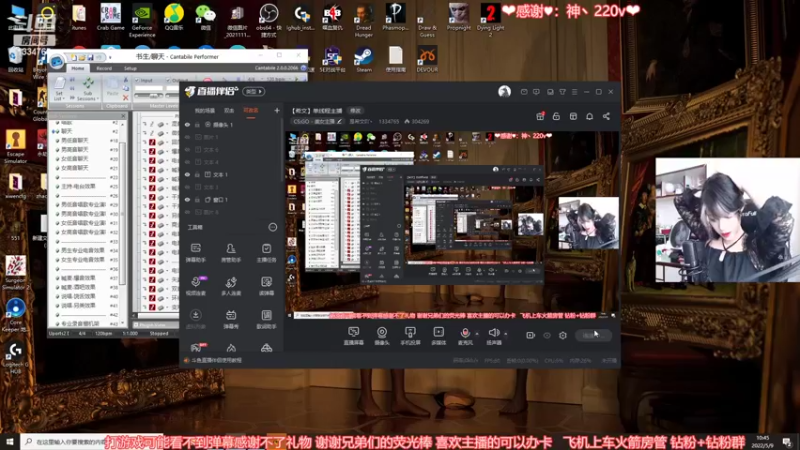The width and height of the screenshot is (800, 450).
Task: Hide the 文本 1 source
Action: click(x=187, y=174)
